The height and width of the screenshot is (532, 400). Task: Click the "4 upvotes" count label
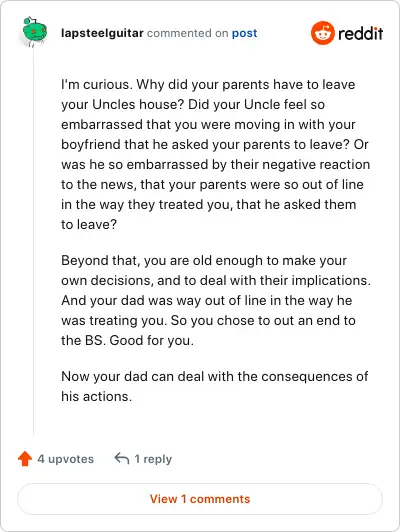coord(65,459)
